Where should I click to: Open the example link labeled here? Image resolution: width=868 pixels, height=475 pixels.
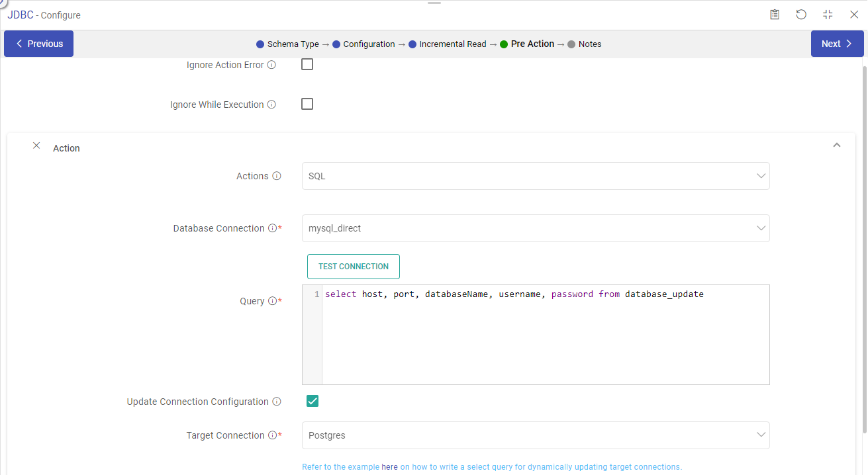click(389, 466)
